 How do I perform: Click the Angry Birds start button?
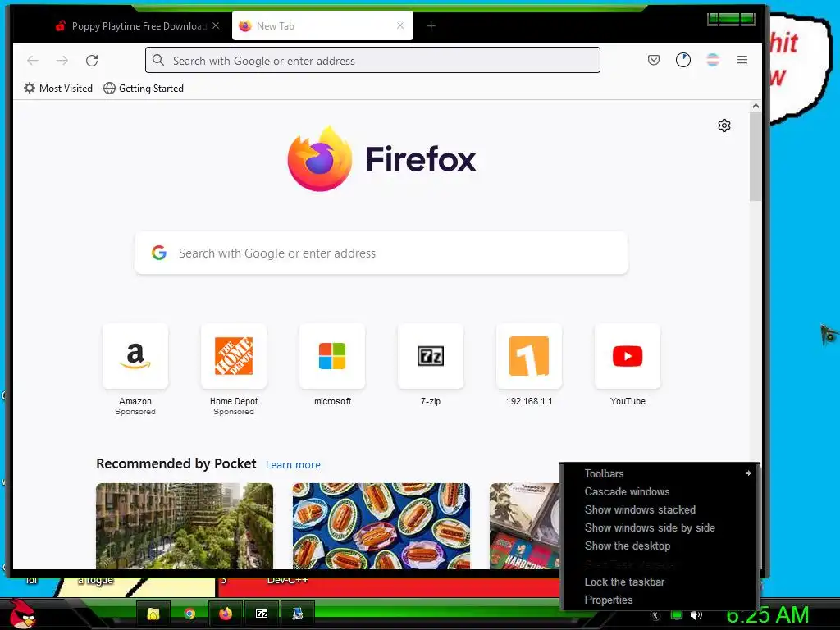pyautogui.click(x=21, y=613)
